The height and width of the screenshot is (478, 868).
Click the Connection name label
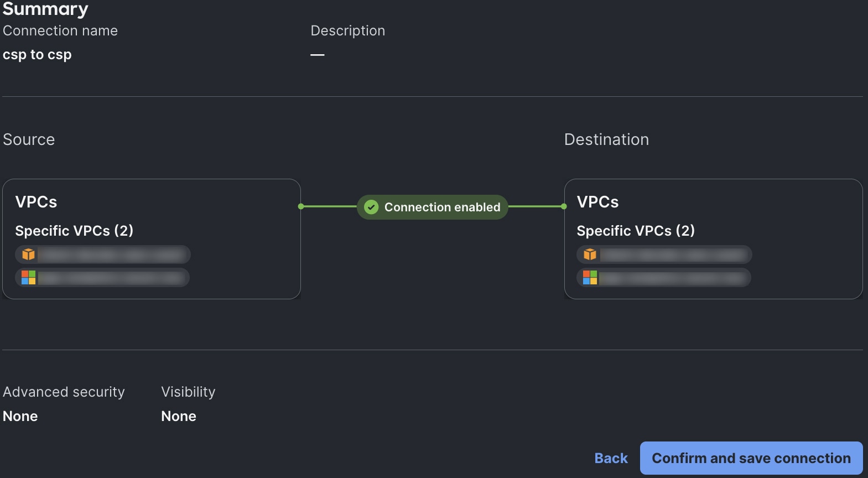tap(60, 31)
